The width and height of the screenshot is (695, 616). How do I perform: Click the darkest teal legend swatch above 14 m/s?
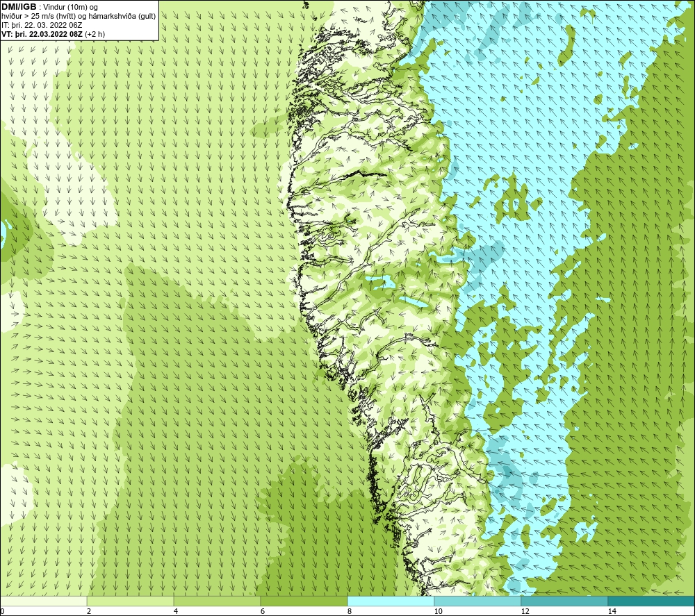(x=651, y=601)
